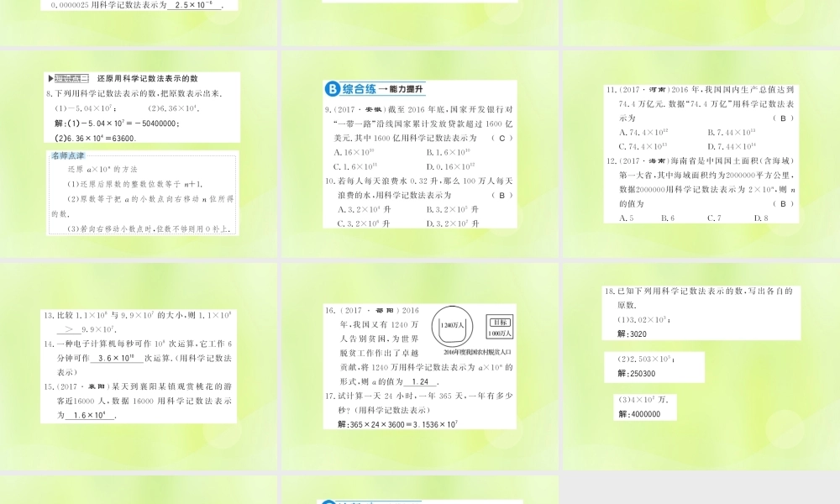Click the solution line 解:365×24×3600
Viewport: 840px width, 504px height.
coord(397,424)
